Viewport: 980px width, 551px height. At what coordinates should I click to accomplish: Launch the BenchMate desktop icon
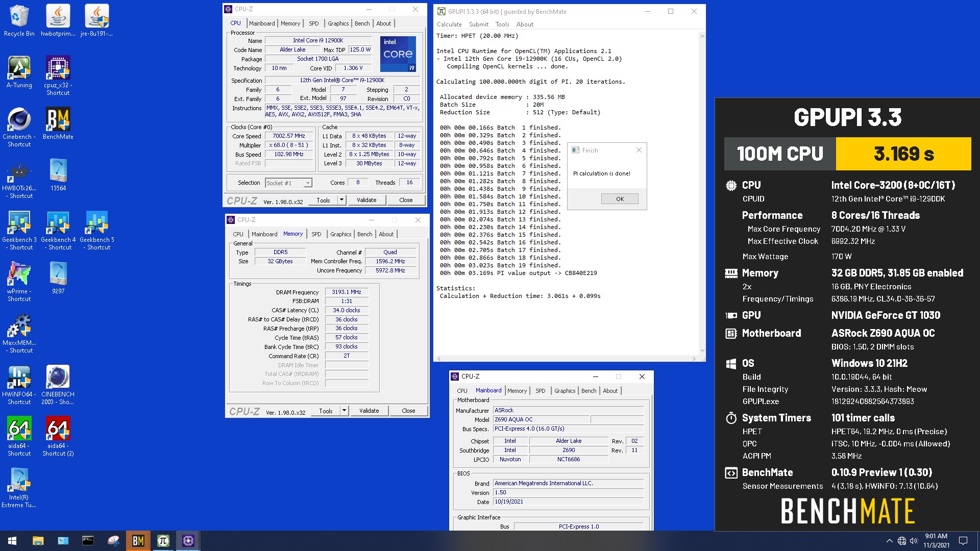[x=58, y=123]
